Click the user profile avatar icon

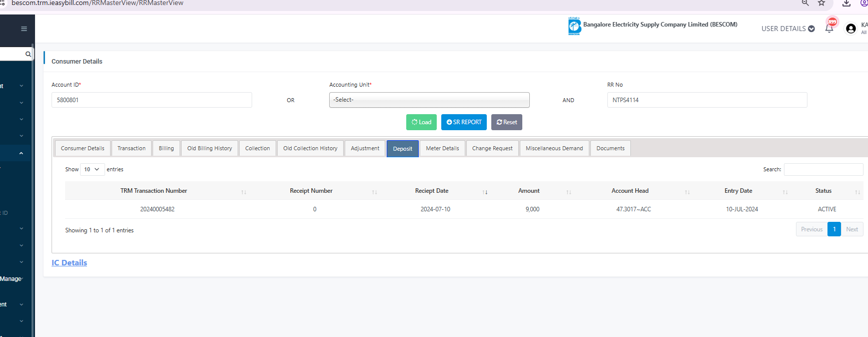(x=850, y=29)
